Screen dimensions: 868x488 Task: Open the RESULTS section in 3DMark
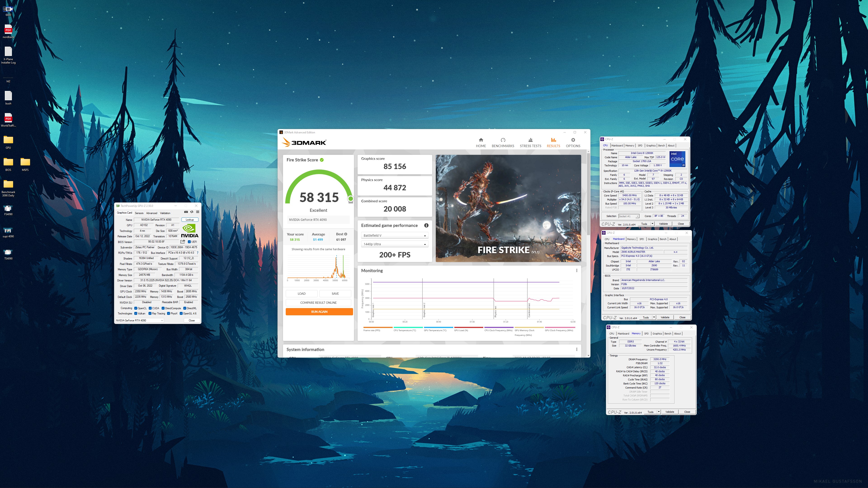[553, 143]
